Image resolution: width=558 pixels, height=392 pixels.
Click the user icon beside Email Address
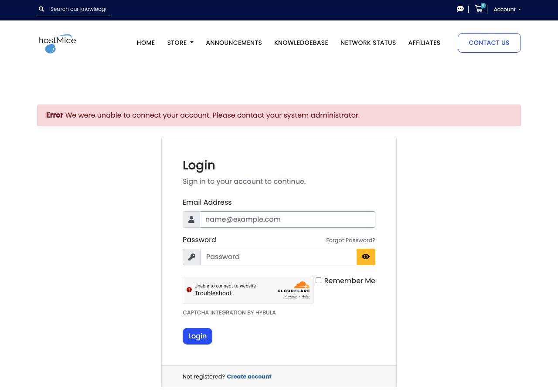191,220
